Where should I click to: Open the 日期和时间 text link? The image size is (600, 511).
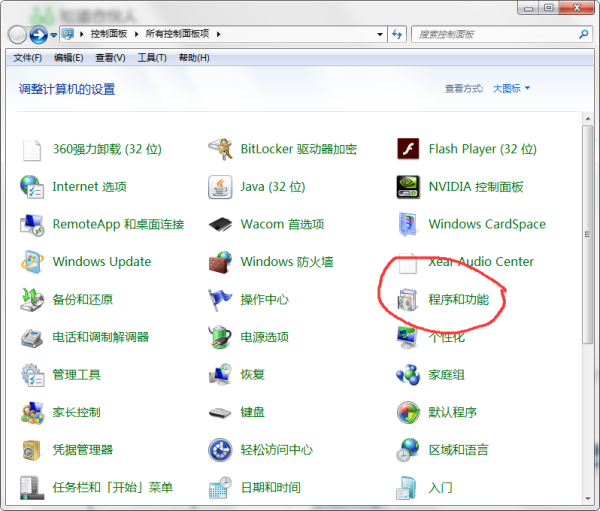click(x=271, y=488)
